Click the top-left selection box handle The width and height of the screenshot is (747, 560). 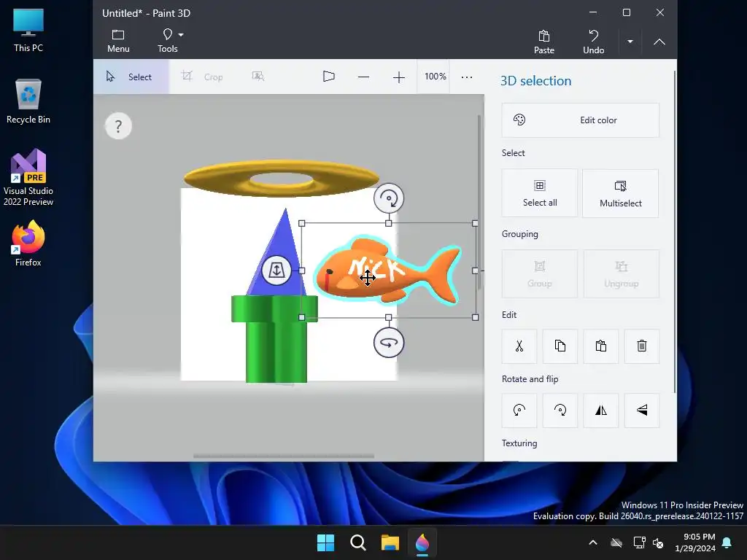click(x=301, y=223)
